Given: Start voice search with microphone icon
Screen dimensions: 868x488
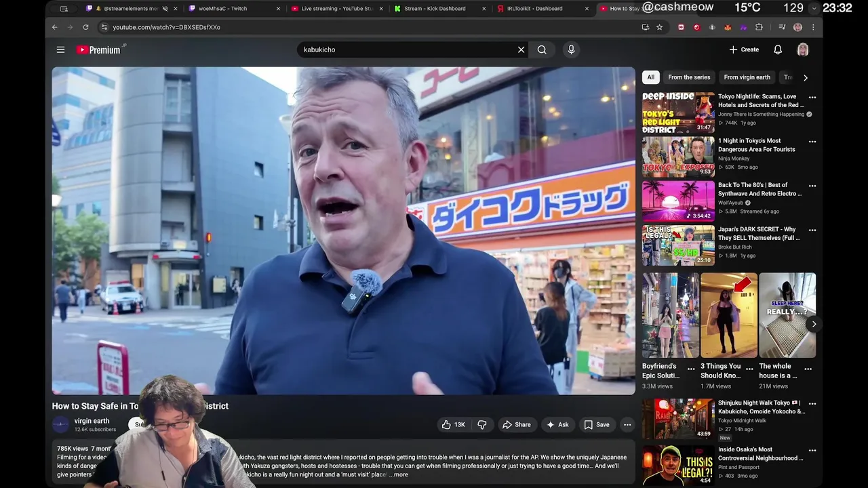Looking at the screenshot, I should tap(571, 49).
